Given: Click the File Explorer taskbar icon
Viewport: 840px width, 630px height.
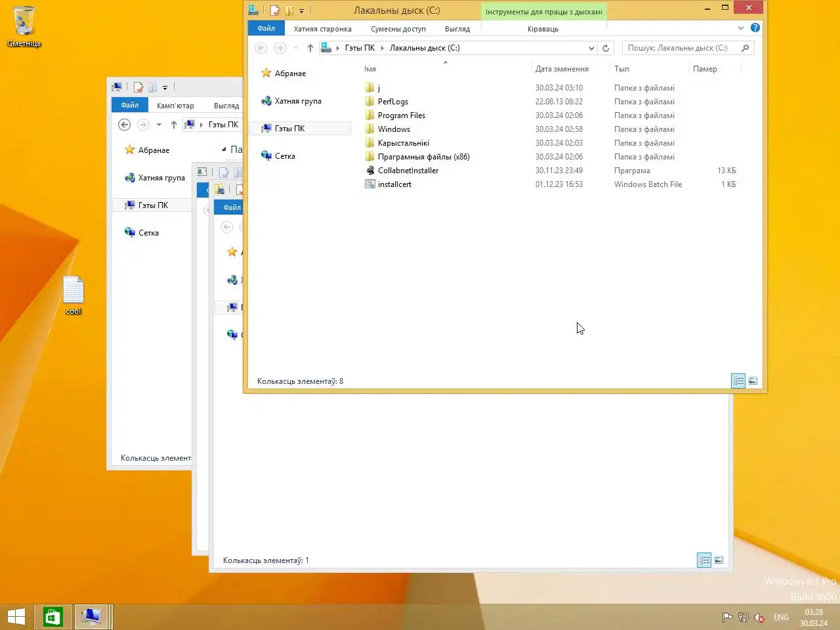Looking at the screenshot, I should pos(91,617).
